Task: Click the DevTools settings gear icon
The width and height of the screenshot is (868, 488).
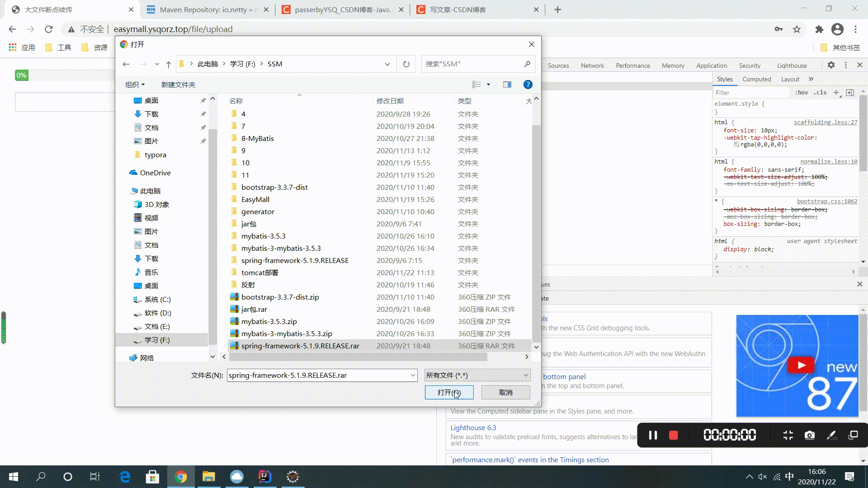Action: click(x=831, y=65)
